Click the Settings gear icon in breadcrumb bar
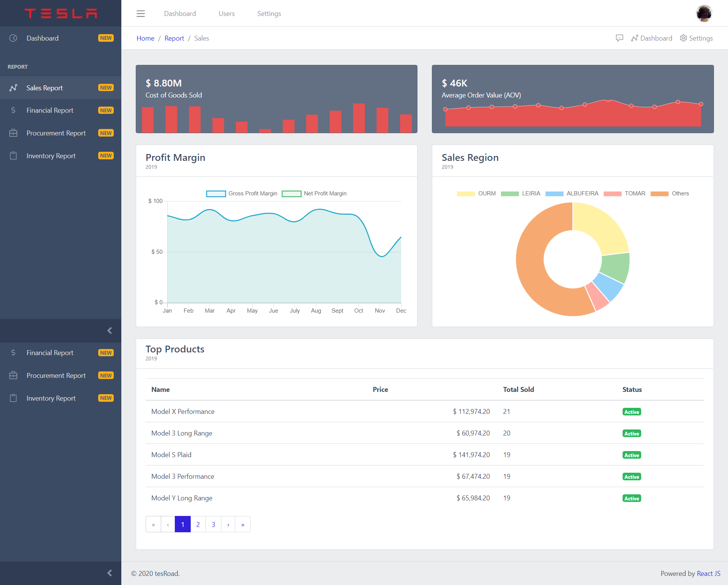 (x=683, y=38)
